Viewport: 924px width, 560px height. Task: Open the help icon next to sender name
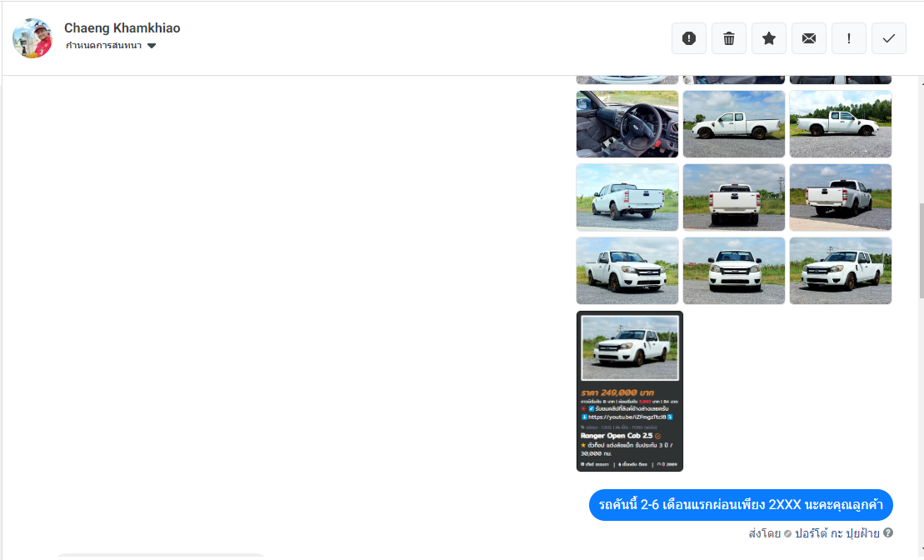click(888, 532)
